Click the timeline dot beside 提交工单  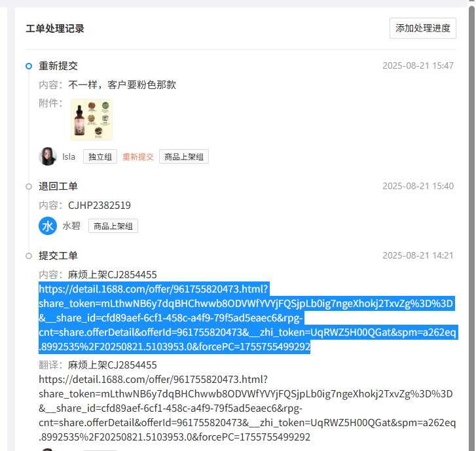pos(29,256)
